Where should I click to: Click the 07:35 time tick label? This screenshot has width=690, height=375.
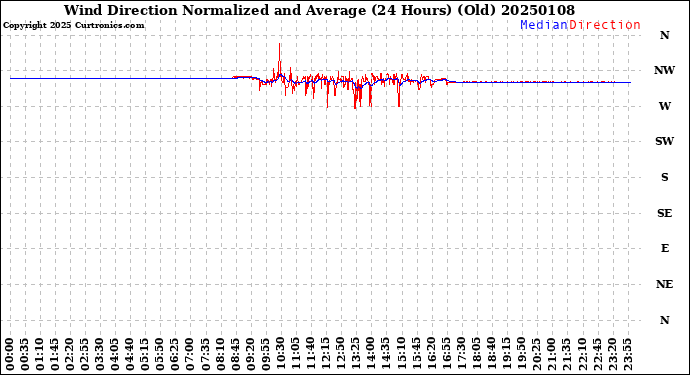pos(206,354)
